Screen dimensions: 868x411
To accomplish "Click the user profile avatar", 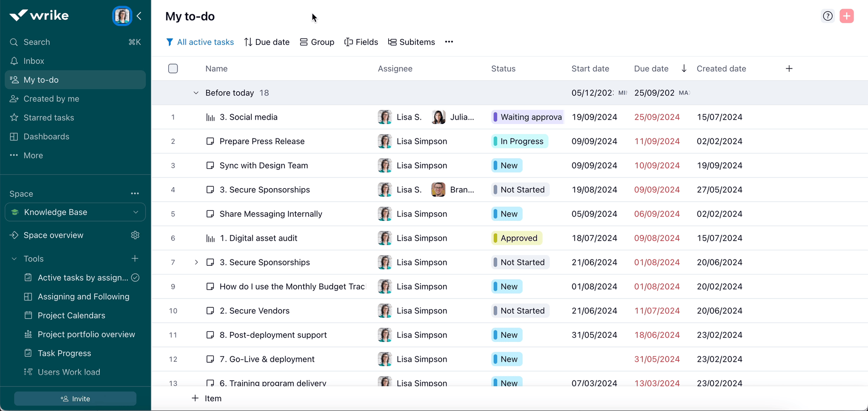I will point(122,16).
